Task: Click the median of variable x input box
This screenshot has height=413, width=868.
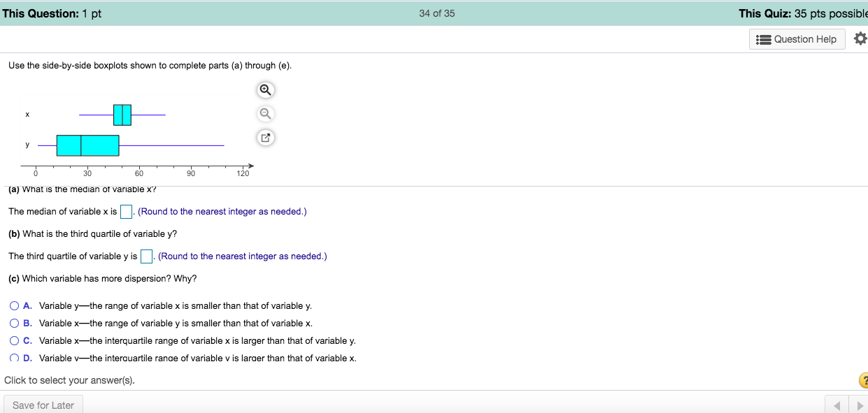Action: click(126, 211)
